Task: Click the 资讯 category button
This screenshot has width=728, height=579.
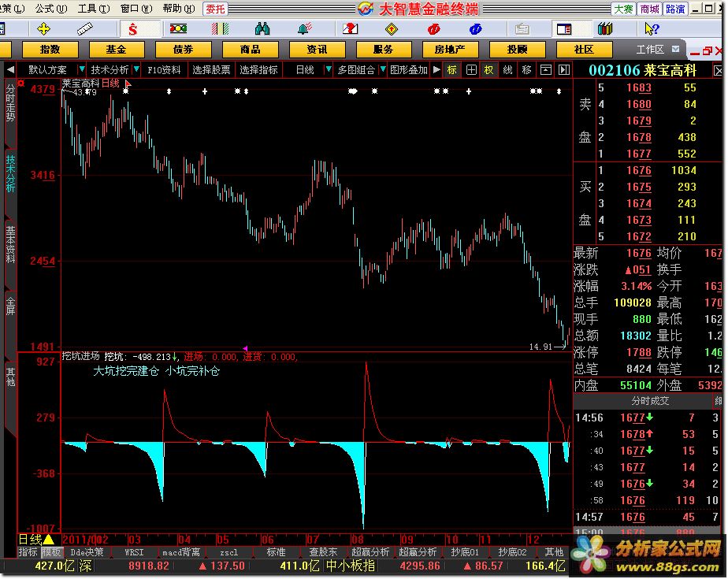Action: click(317, 49)
